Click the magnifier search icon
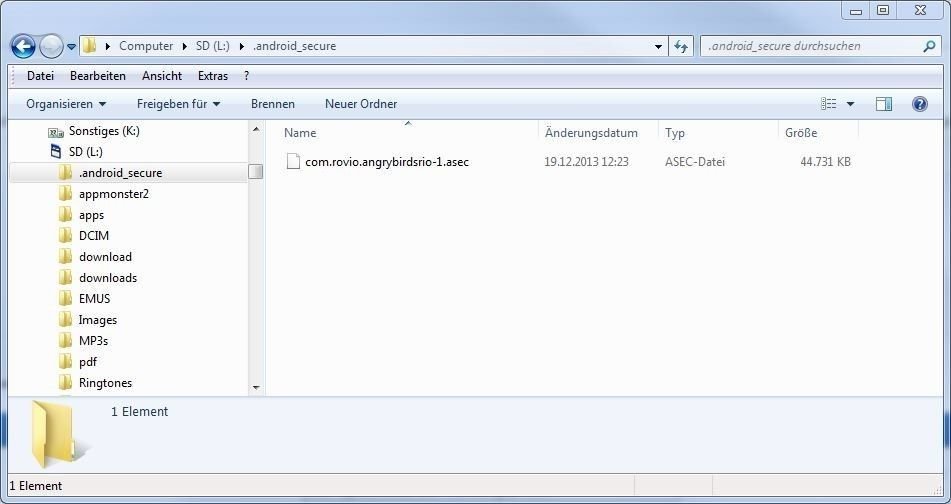The height and width of the screenshot is (504, 951). coord(929,46)
